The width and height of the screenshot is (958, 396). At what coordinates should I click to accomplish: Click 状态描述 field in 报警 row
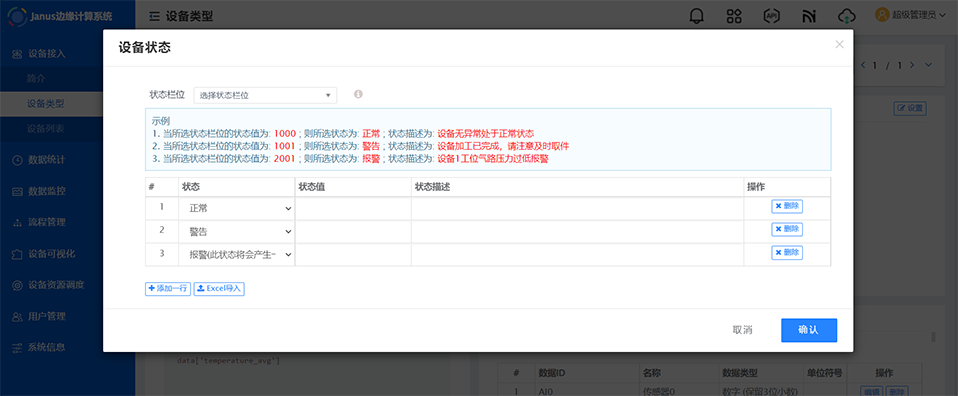[577, 254]
